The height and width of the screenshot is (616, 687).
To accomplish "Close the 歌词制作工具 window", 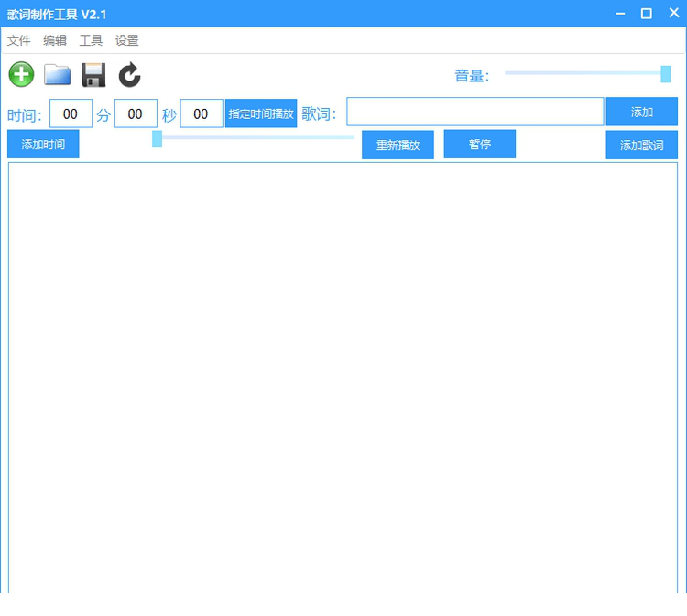I will tap(674, 13).
